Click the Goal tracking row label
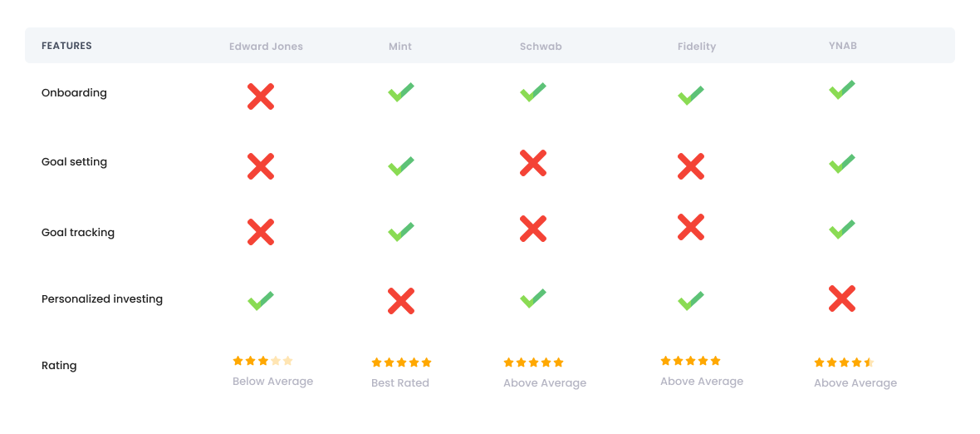The height and width of the screenshot is (434, 980). 78,233
